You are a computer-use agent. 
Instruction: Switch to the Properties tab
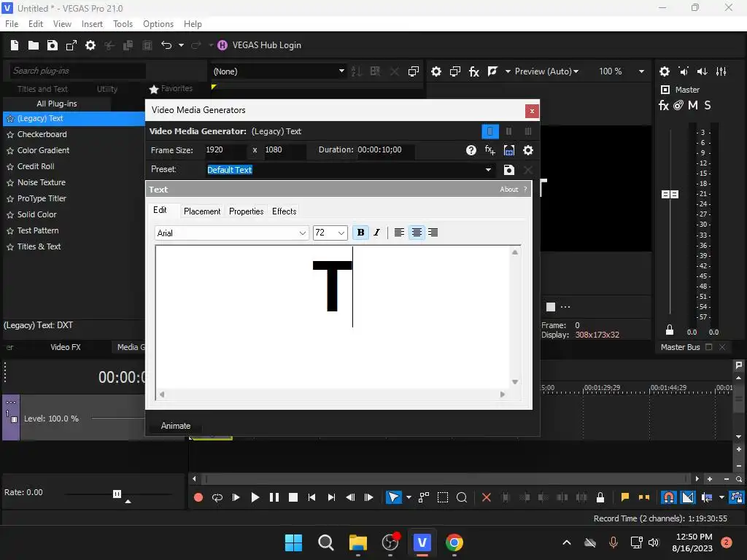[x=247, y=211]
